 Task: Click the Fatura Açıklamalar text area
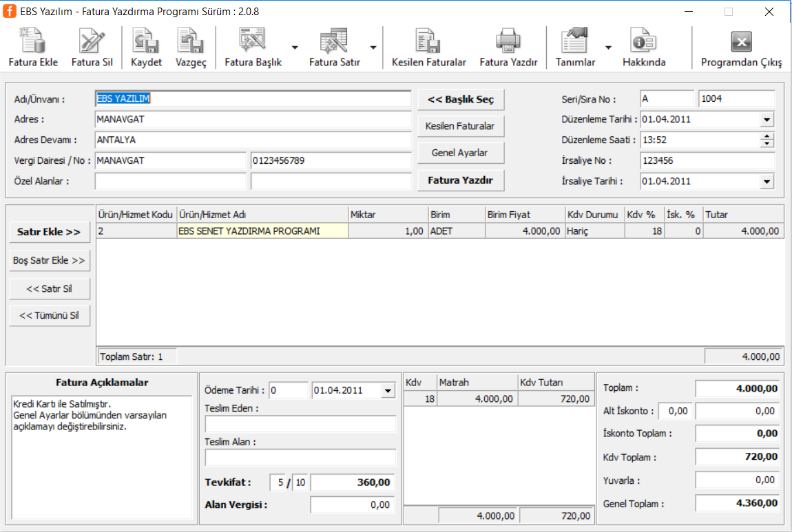[101, 457]
